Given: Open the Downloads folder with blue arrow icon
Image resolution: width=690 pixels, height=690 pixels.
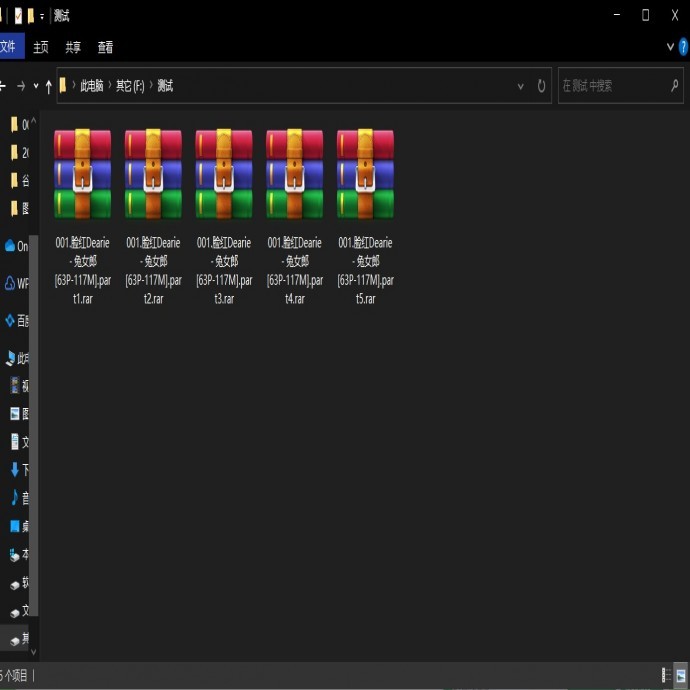Looking at the screenshot, I should pyautogui.click(x=19, y=470).
